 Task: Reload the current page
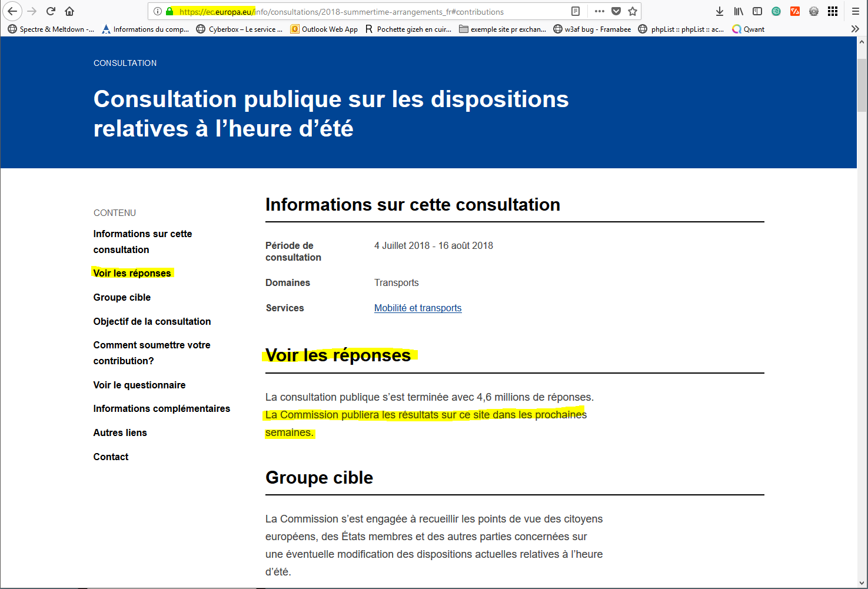pyautogui.click(x=51, y=11)
